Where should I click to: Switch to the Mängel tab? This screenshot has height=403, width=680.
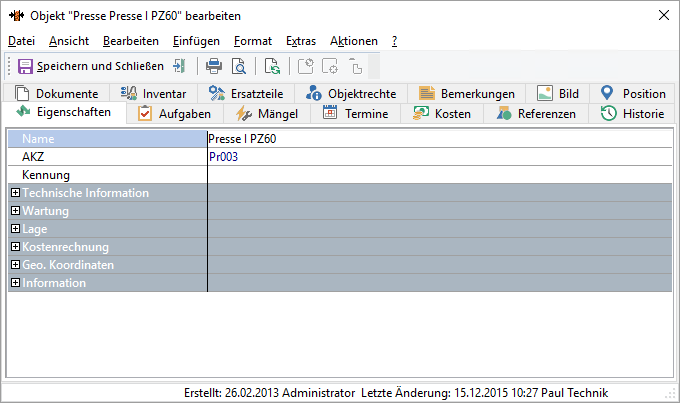tap(267, 114)
